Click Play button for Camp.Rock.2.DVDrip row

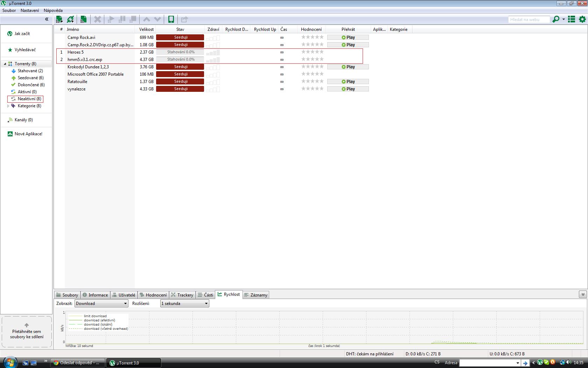[348, 45]
